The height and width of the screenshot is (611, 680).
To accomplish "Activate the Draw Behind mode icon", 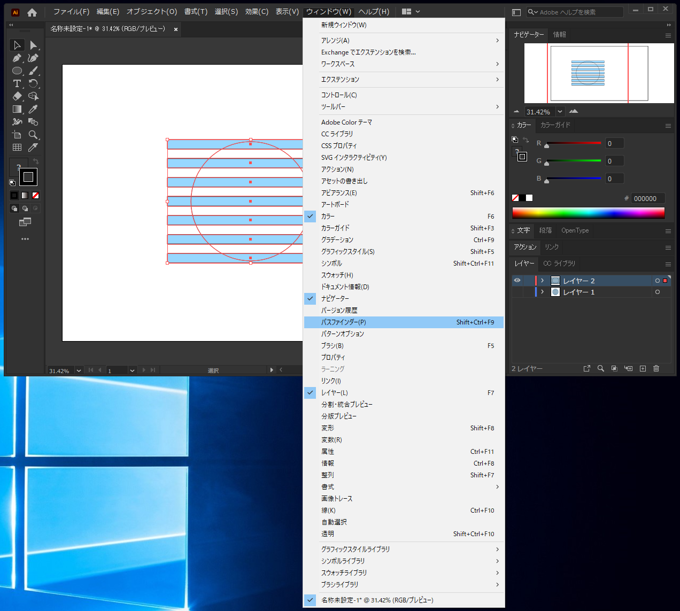I will tap(25, 209).
